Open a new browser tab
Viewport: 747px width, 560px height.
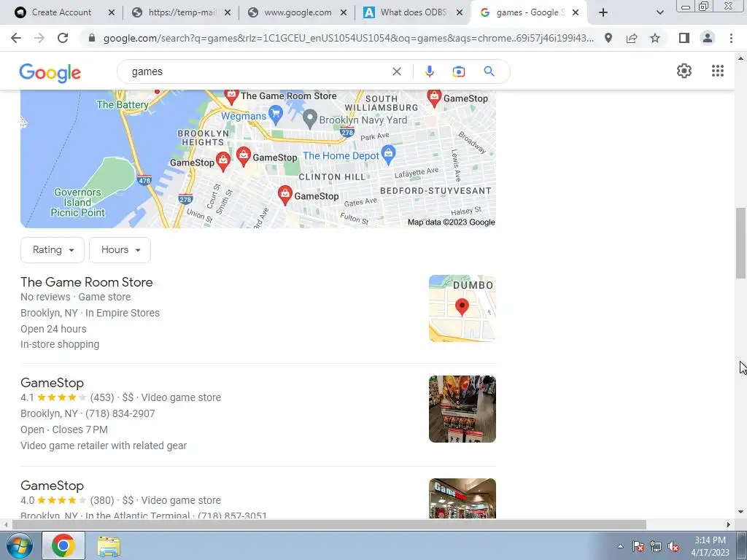pos(603,12)
